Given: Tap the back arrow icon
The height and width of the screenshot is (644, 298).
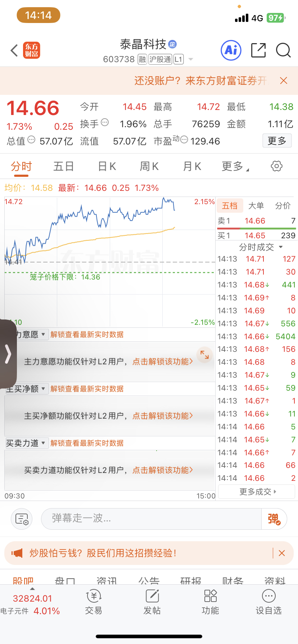Looking at the screenshot, I should click(x=14, y=51).
